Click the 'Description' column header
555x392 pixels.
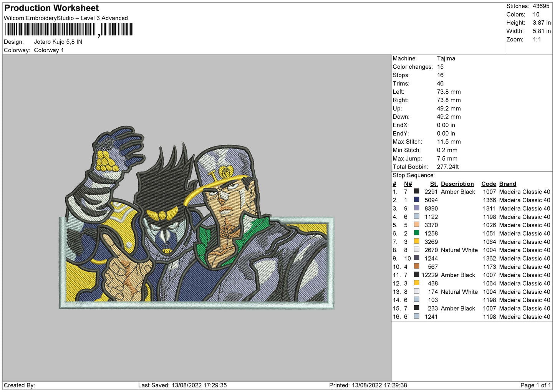click(457, 184)
